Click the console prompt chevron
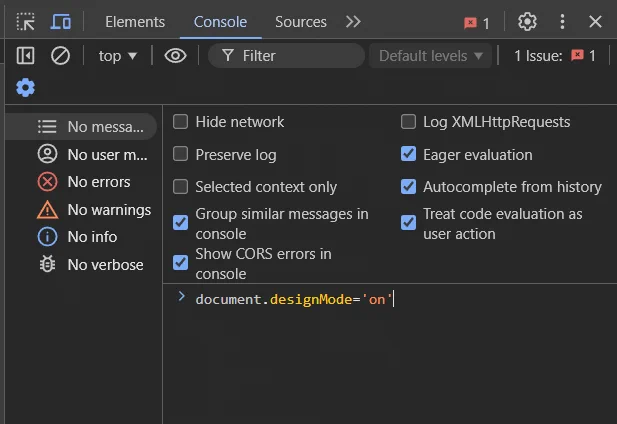Screen dimensions: 617x424 [x=181, y=297]
